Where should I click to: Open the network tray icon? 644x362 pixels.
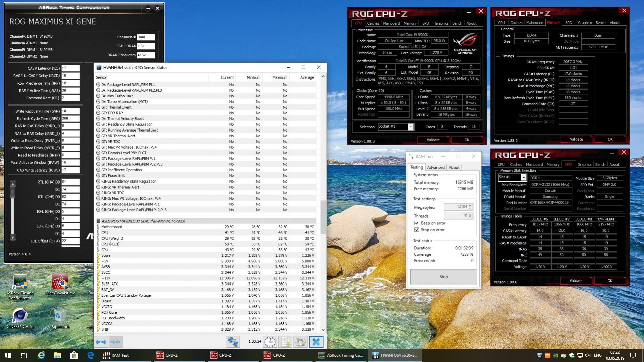click(x=580, y=355)
